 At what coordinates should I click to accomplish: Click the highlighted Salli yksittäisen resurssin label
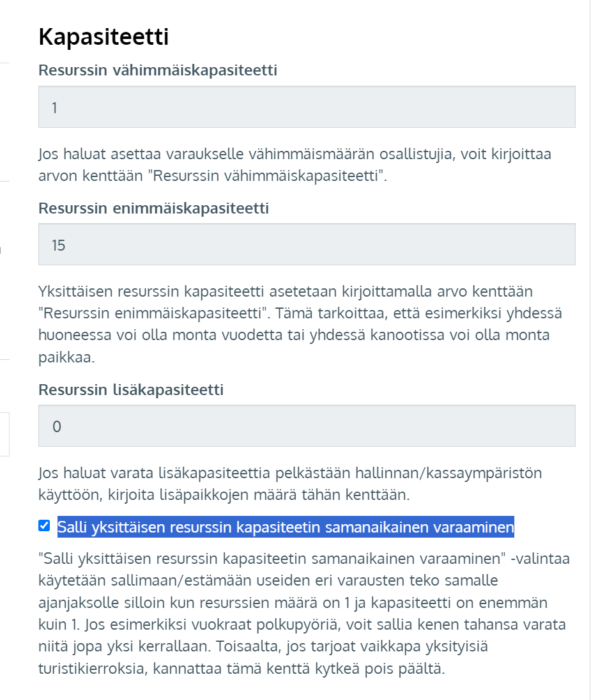coord(286,527)
